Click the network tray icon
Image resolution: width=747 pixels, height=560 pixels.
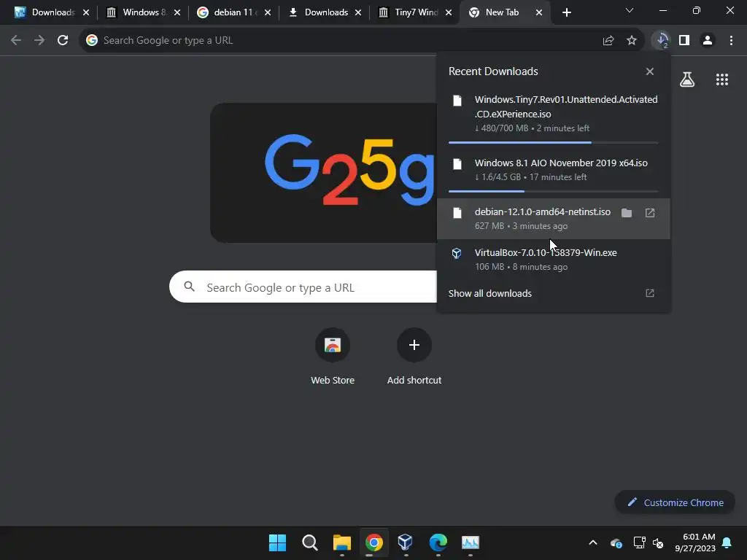pyautogui.click(x=639, y=542)
